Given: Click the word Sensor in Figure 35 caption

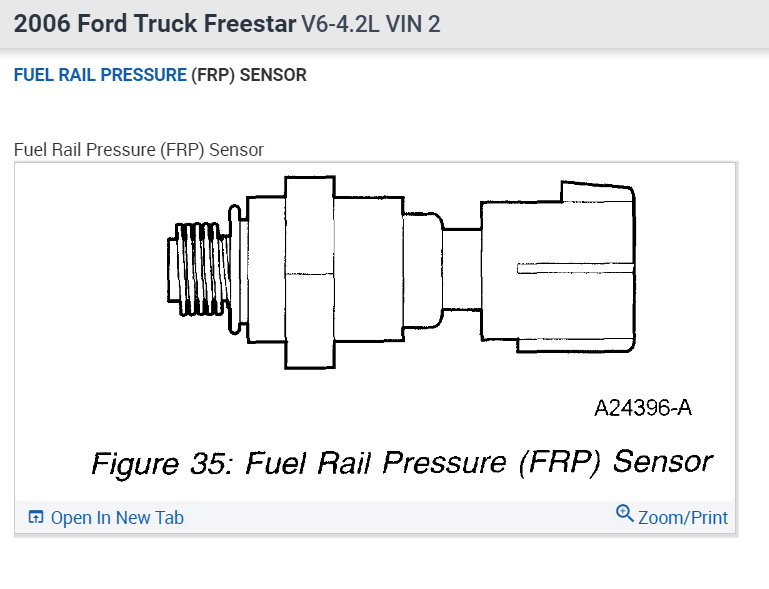Looking at the screenshot, I should (662, 461).
